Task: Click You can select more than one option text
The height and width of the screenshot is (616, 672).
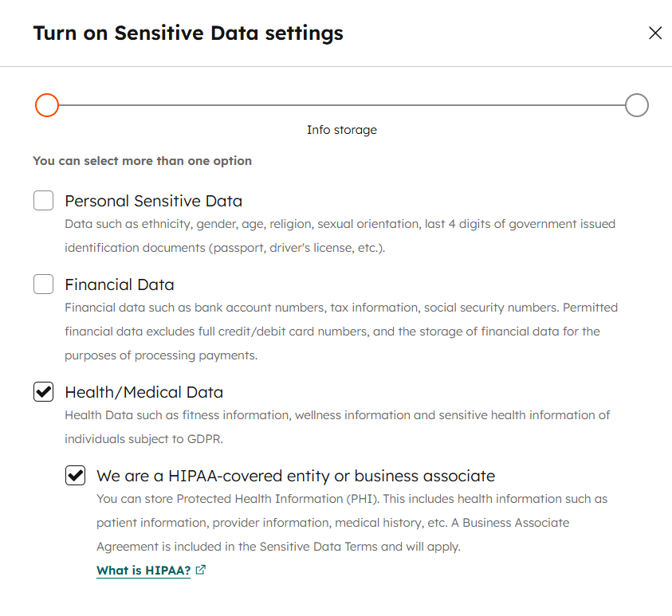Action: point(142,161)
